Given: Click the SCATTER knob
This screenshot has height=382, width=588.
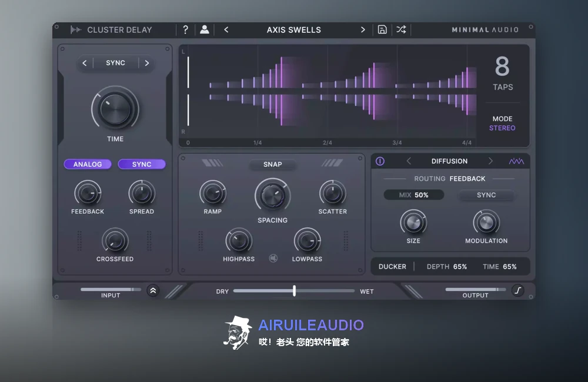Looking at the screenshot, I should point(333,193).
